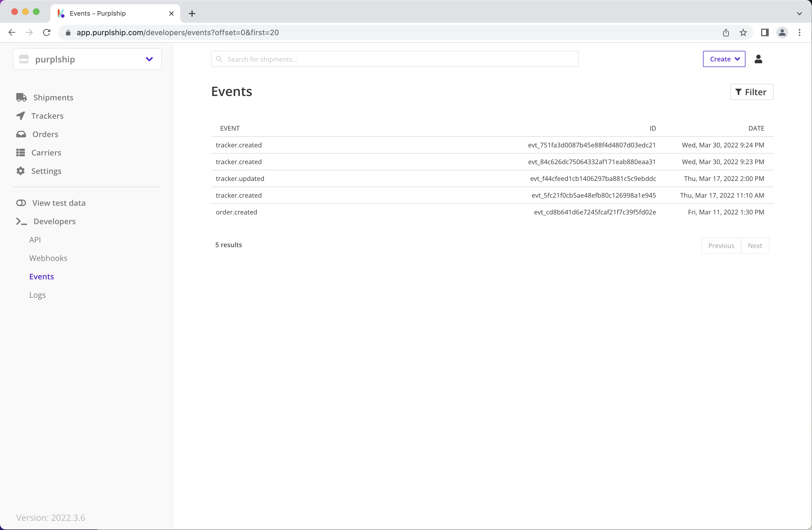Click date Wed, Mar 30, 2022 9:24 PM
812x530 pixels.
(723, 145)
